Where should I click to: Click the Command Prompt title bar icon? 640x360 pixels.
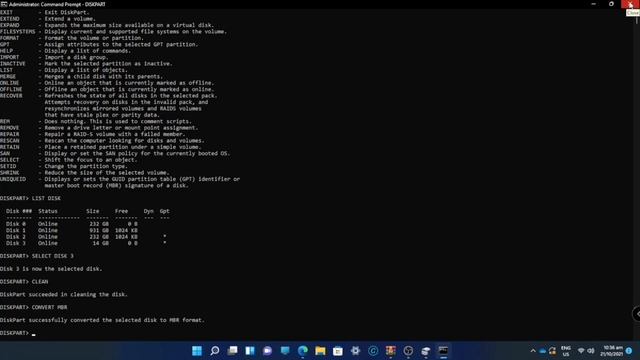[4, 4]
